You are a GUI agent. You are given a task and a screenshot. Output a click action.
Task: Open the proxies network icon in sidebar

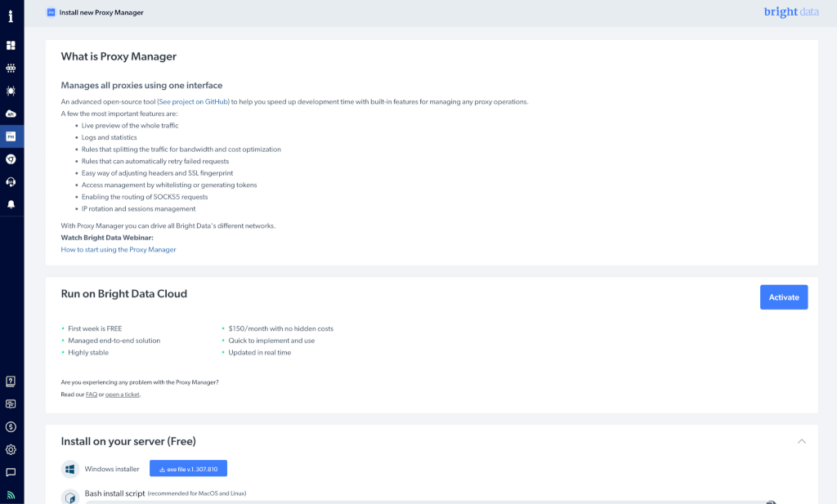tap(11, 69)
